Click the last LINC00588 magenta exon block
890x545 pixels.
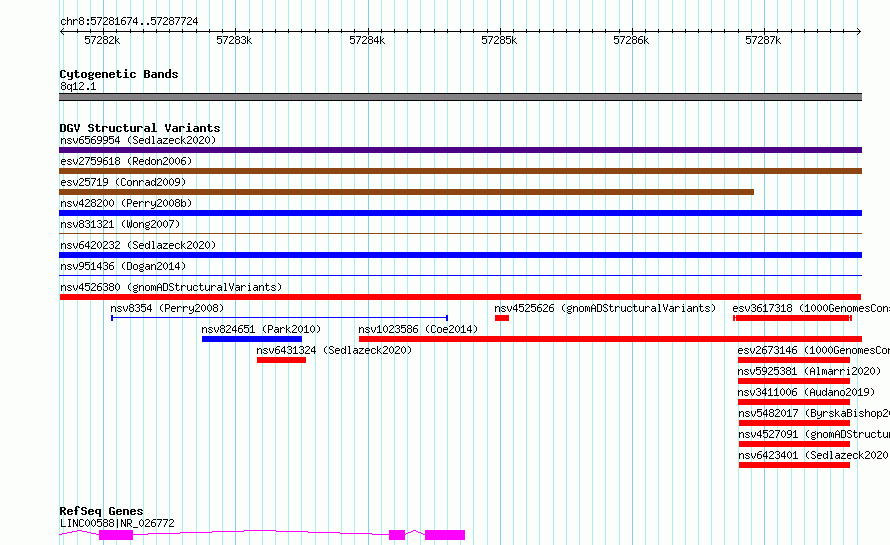[445, 535]
